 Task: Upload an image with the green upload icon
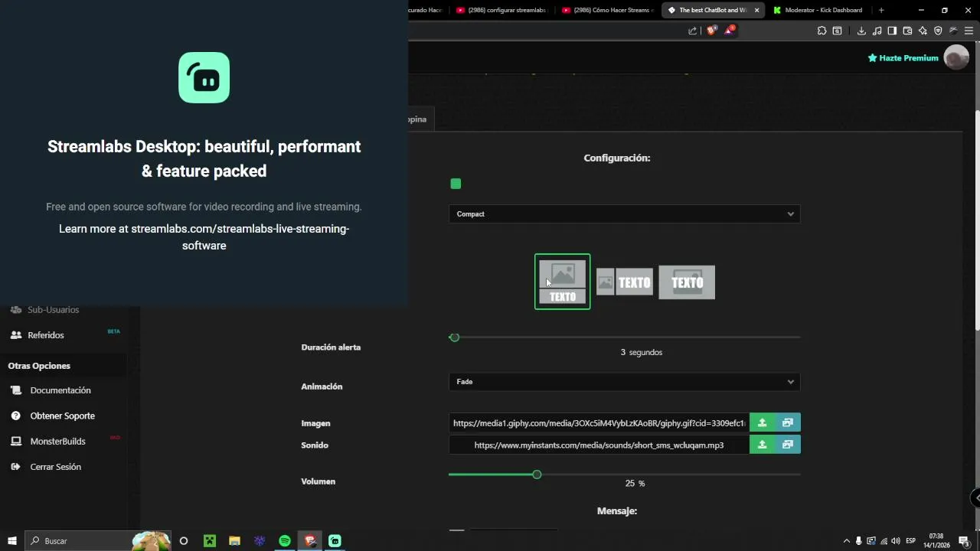pos(762,422)
